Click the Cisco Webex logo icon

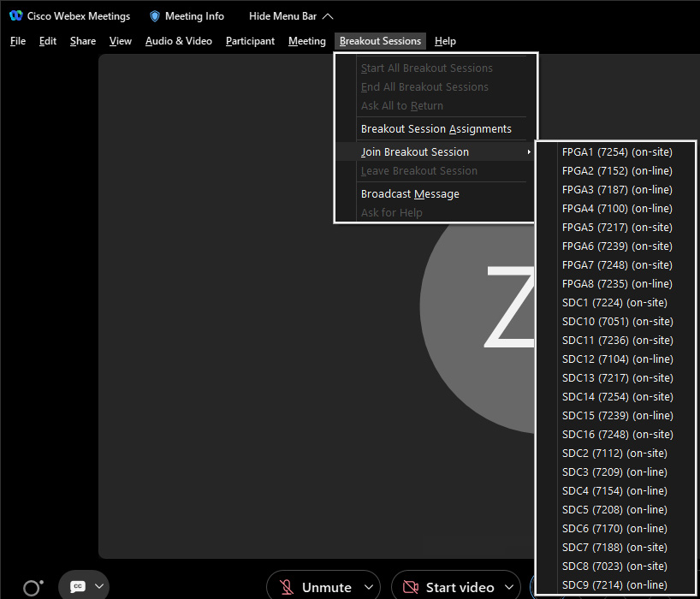click(15, 16)
